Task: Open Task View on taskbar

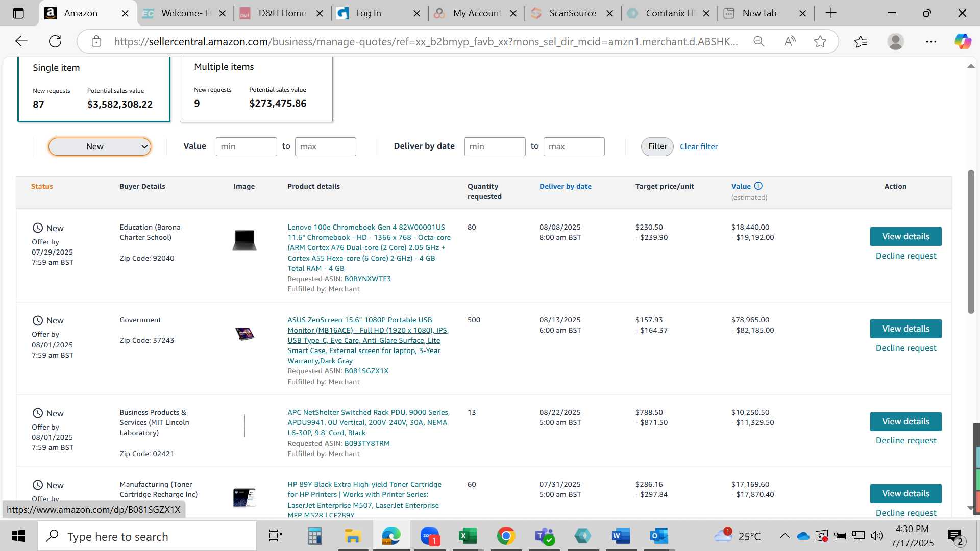Action: (x=276, y=536)
